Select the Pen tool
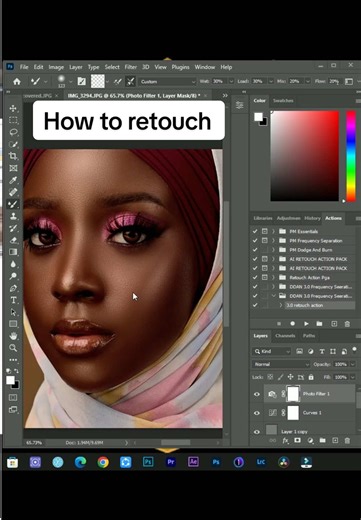 click(x=13, y=288)
